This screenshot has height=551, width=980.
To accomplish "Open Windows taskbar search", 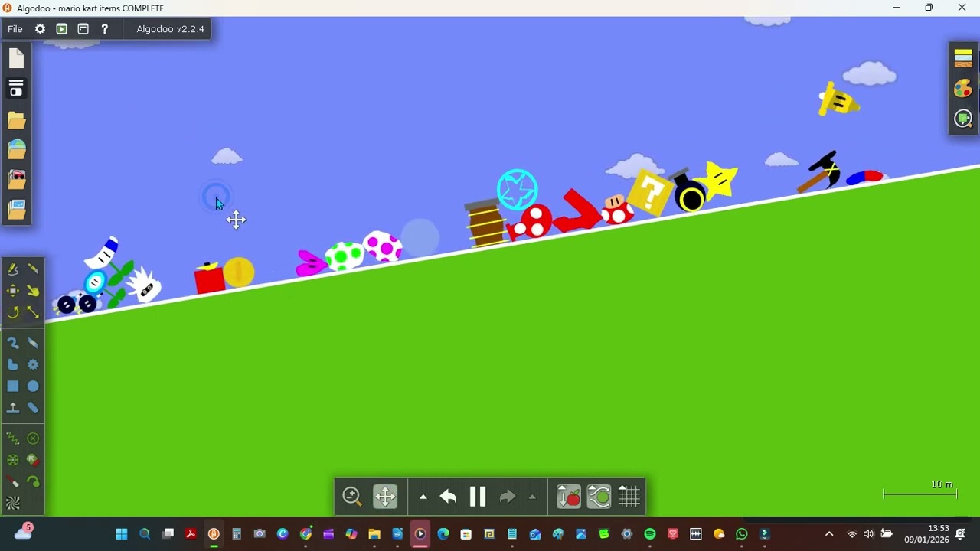I will pos(145,534).
